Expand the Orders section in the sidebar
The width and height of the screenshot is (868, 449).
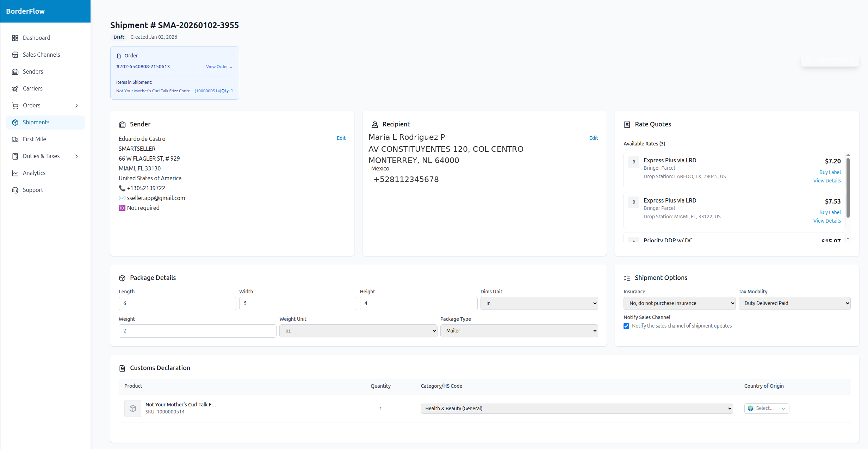(76, 105)
